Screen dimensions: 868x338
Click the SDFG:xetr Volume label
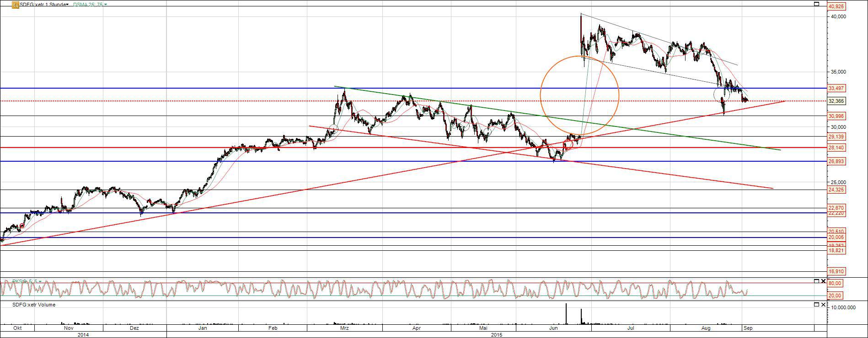point(33,305)
